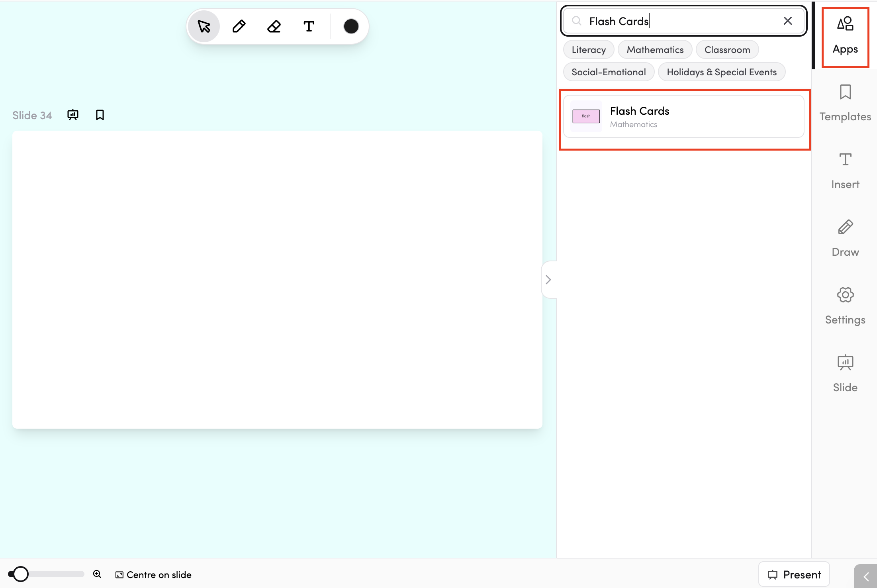Screen dimensions: 877x588
Task: Click the zoom magnifier icon
Action: (x=97, y=574)
